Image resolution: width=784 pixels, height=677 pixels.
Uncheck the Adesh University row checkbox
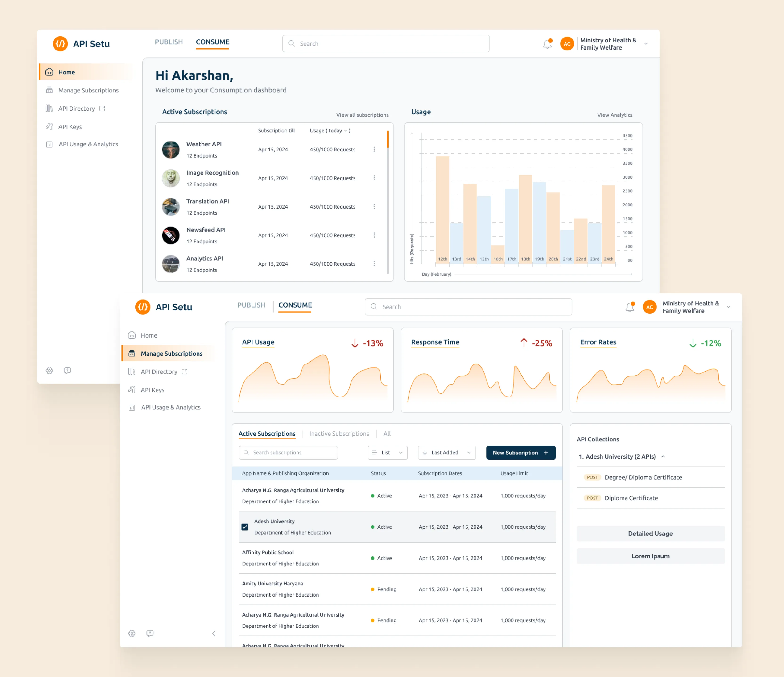click(245, 527)
